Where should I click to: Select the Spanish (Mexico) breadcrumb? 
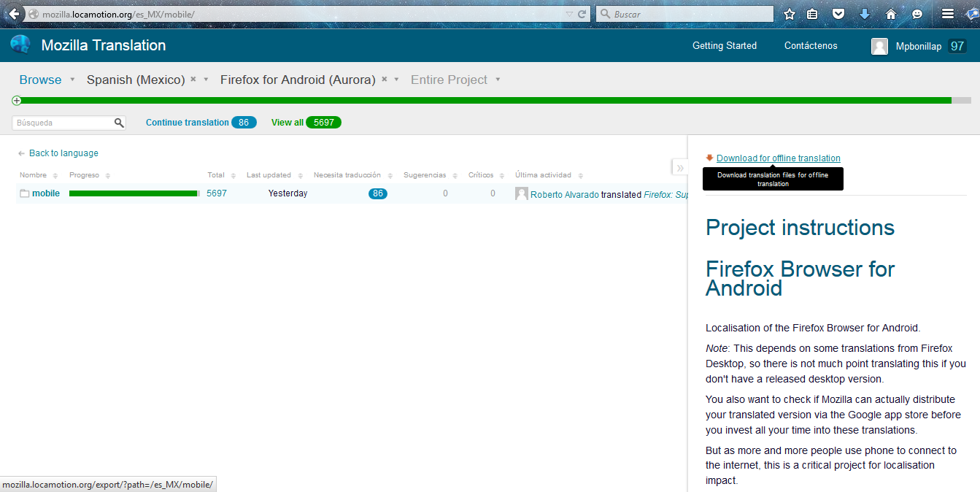pyautogui.click(x=136, y=80)
